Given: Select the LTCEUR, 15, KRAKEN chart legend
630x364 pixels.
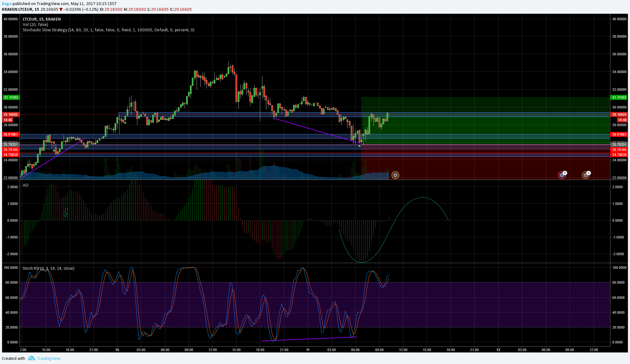Looking at the screenshot, I should click(x=42, y=19).
